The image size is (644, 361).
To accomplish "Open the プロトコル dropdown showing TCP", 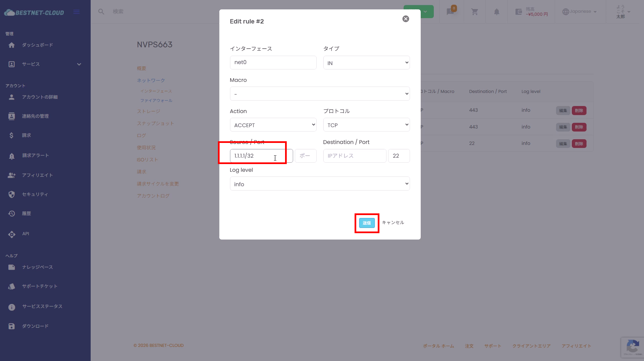I will point(366,125).
